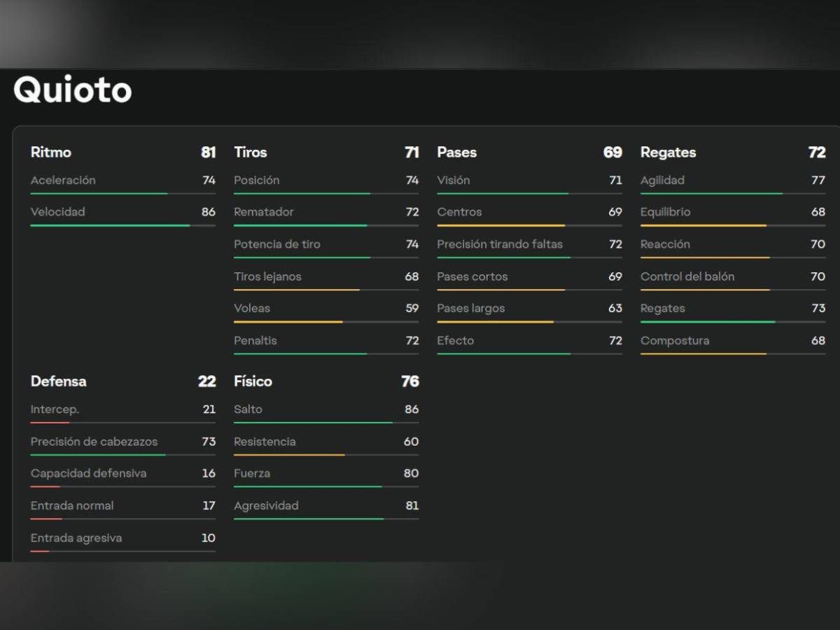The width and height of the screenshot is (840, 630).
Task: Click the Ritmo overall score 81
Action: pos(208,152)
